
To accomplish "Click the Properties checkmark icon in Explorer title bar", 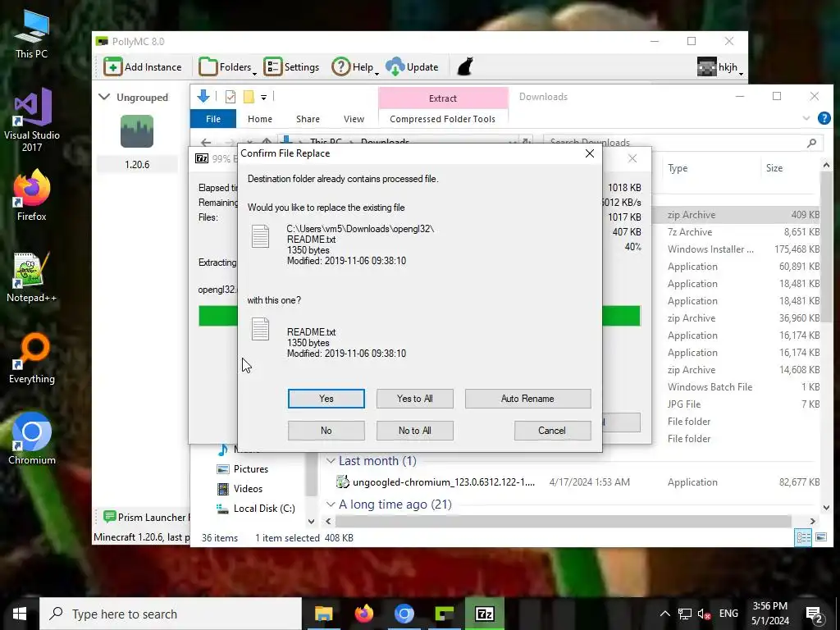I will click(x=231, y=97).
